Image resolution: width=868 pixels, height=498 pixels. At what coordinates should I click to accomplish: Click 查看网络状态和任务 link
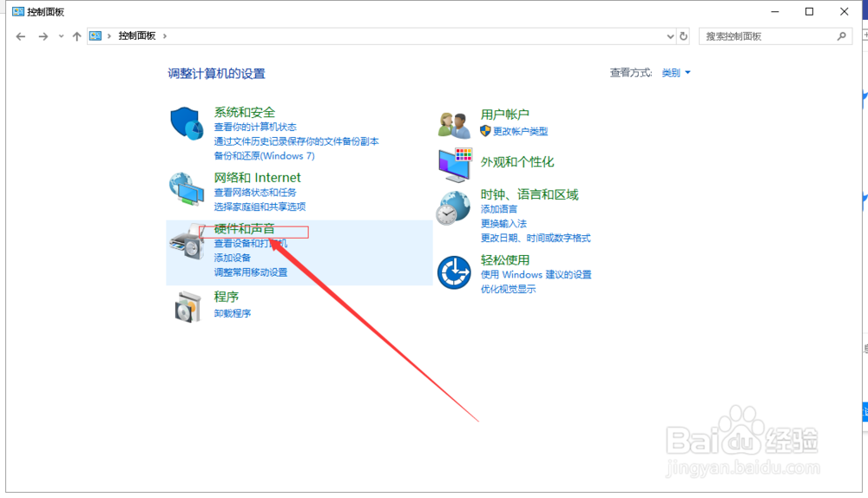pyautogui.click(x=255, y=193)
